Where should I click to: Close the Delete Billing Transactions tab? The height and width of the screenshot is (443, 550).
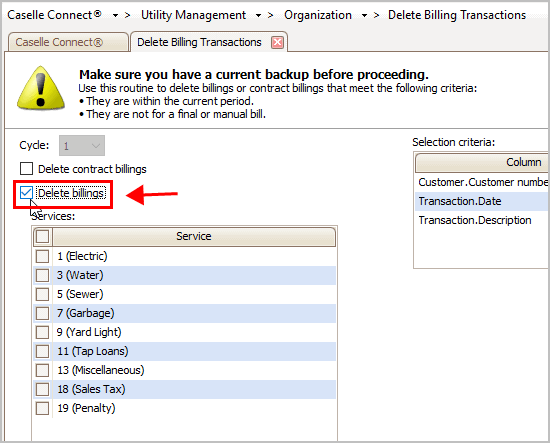pyautogui.click(x=277, y=42)
